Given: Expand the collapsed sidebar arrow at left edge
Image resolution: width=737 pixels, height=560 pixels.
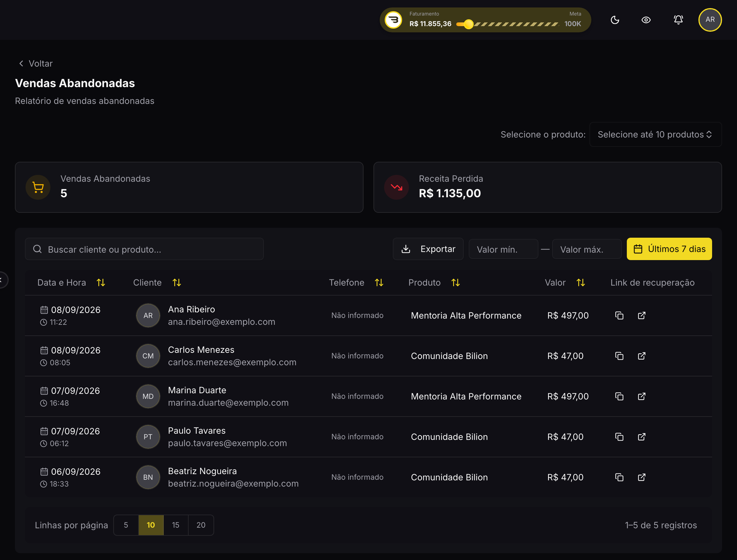Looking at the screenshot, I should [2, 280].
